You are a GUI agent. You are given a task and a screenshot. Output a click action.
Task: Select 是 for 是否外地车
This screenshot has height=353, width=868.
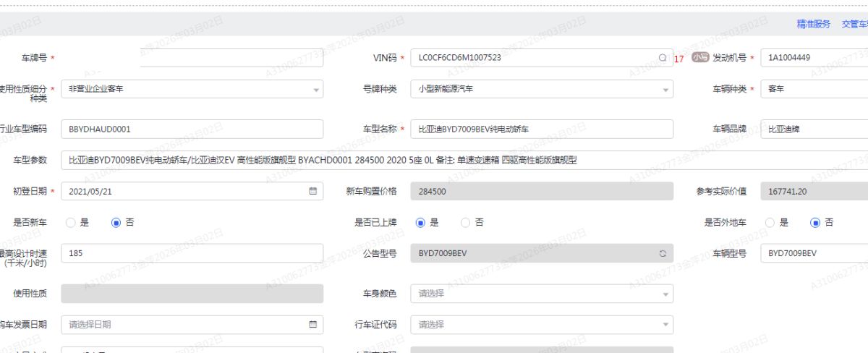coord(770,223)
